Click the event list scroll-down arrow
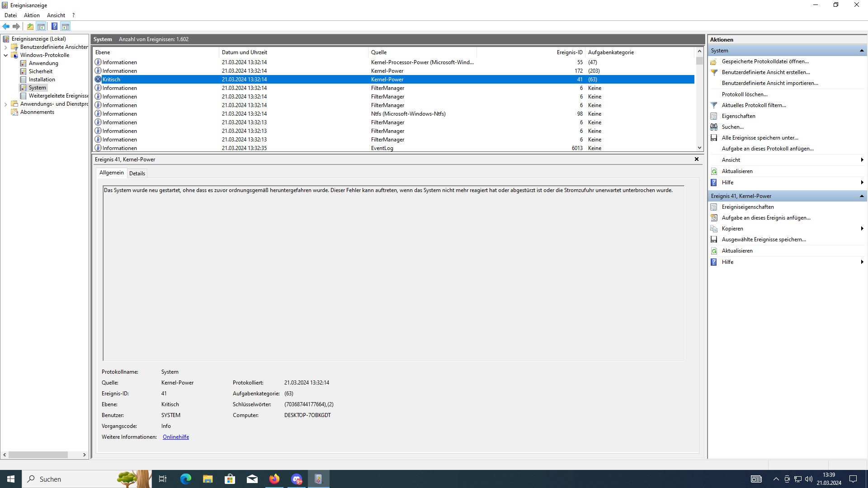 pyautogui.click(x=699, y=148)
